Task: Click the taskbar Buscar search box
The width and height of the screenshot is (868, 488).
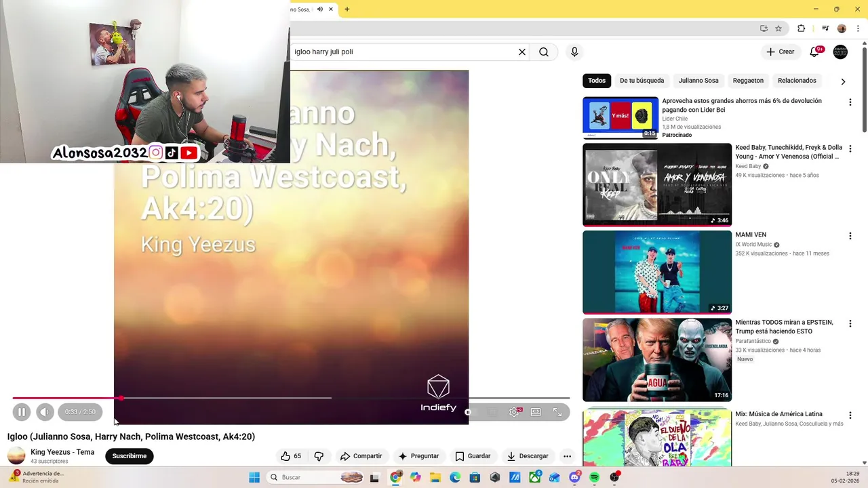Action: (x=316, y=477)
